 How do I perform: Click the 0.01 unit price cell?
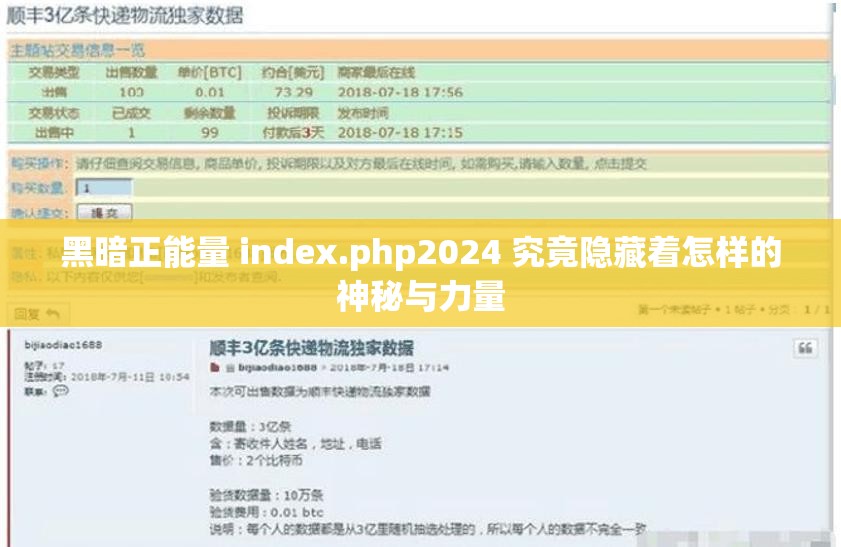(x=210, y=92)
